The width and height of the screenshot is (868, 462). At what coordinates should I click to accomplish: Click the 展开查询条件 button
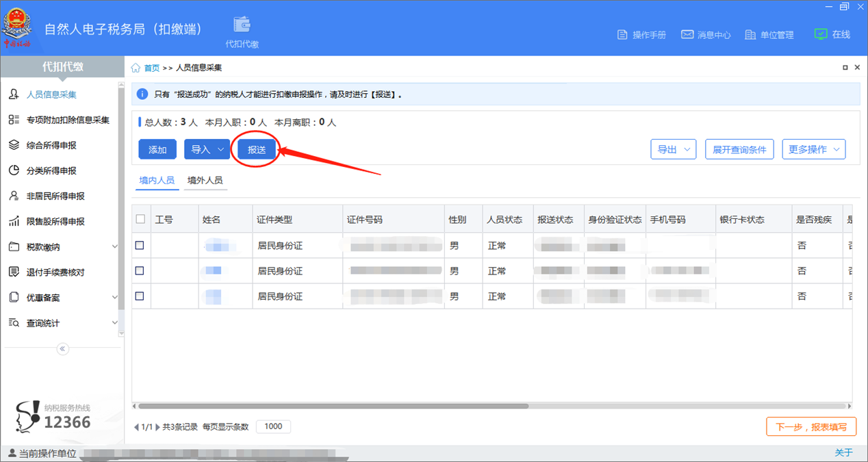[739, 149]
